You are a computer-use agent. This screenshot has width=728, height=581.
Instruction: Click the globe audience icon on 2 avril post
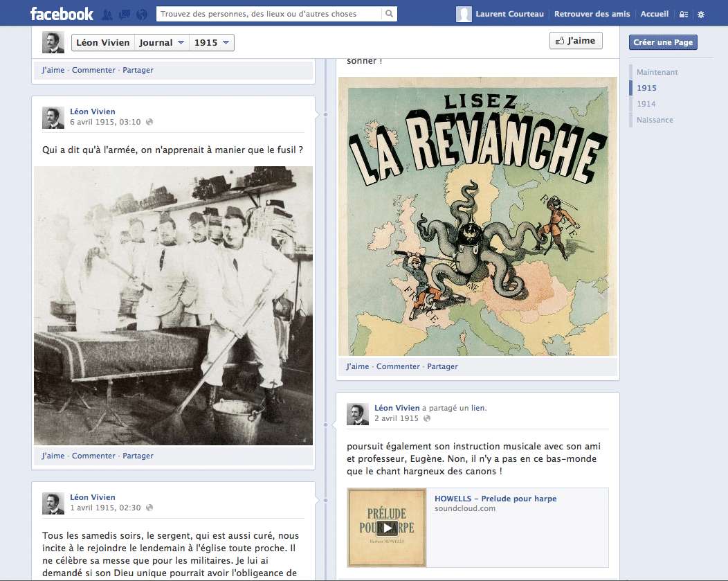coord(427,418)
